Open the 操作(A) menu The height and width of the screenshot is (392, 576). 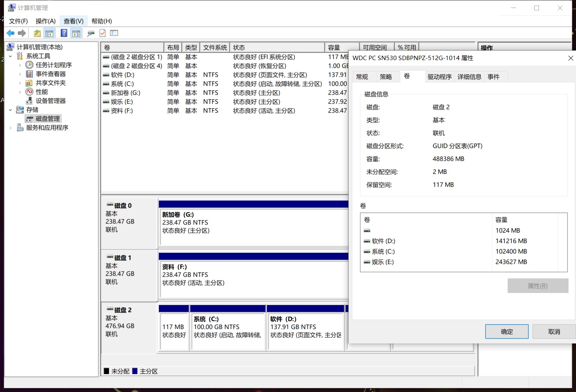45,21
